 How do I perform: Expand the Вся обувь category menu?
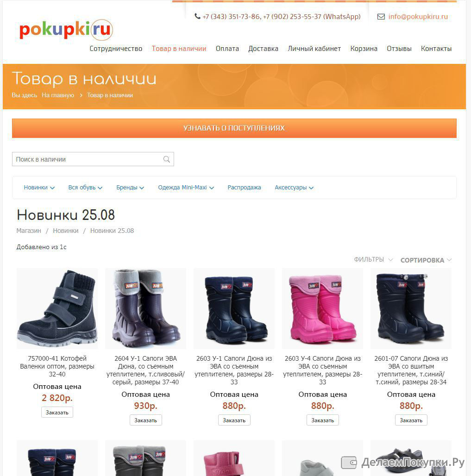(85, 188)
